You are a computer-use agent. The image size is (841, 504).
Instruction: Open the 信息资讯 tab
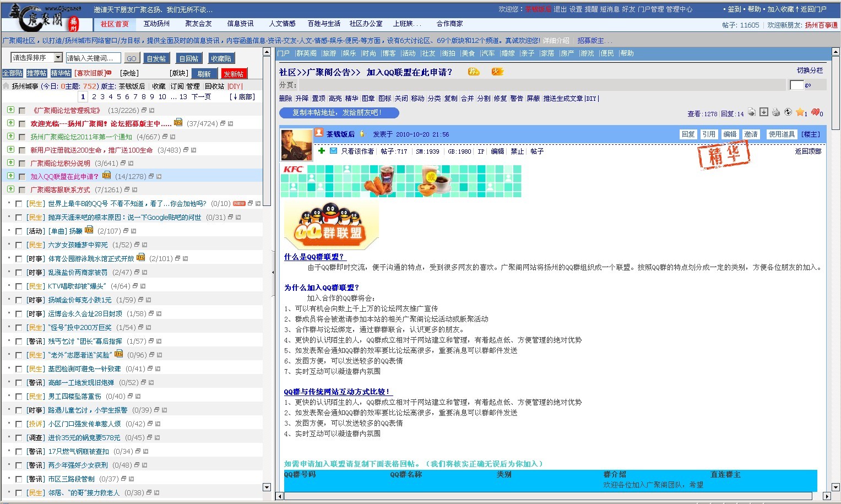[240, 24]
